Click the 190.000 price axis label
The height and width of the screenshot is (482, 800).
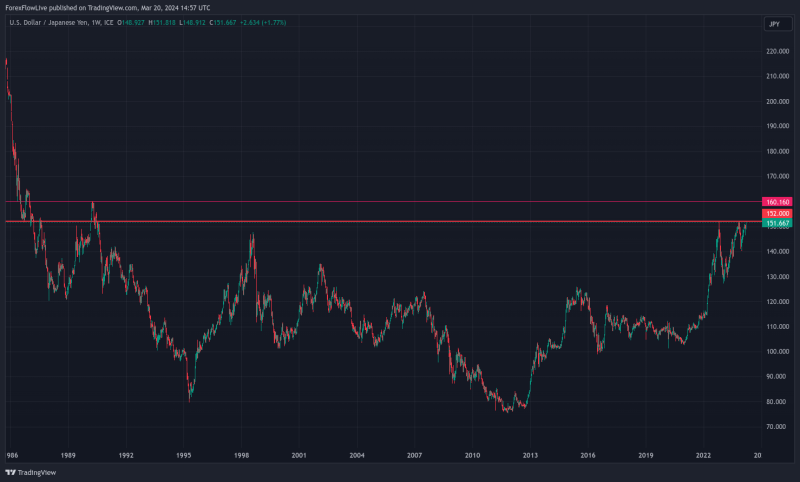[x=778, y=126]
